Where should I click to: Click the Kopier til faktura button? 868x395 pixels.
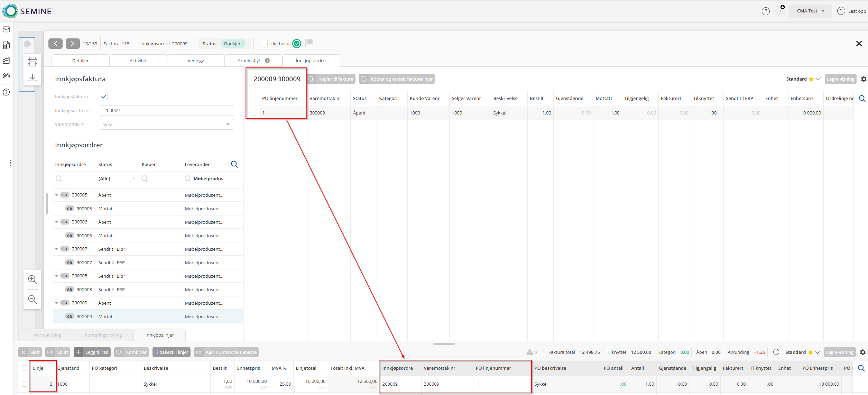click(x=331, y=79)
